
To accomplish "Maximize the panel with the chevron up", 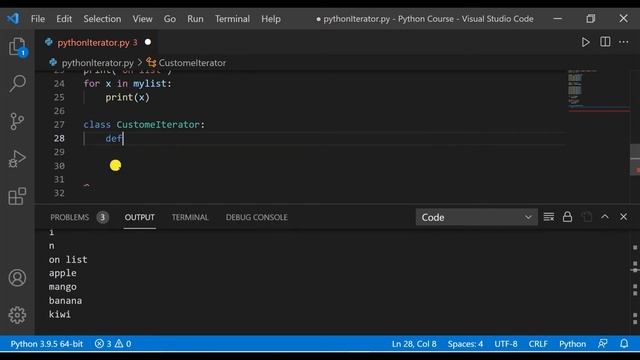I will tap(605, 217).
